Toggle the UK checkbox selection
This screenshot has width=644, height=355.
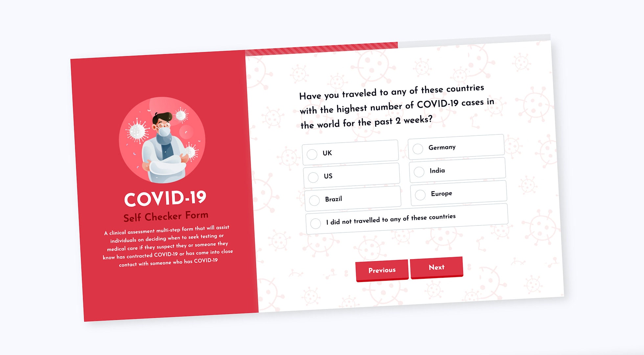[311, 153]
